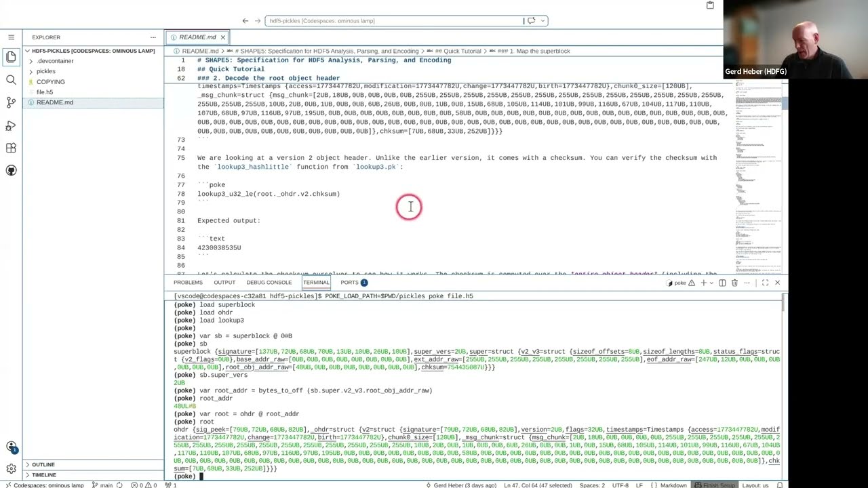
Task: Open the Map the superblock breadcrumb segment
Action: (534, 51)
